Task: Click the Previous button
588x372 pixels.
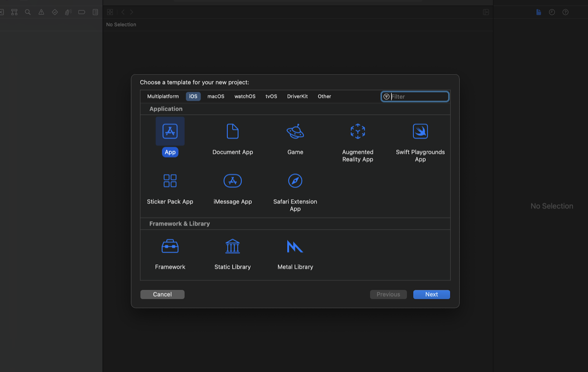Action: tap(388, 295)
